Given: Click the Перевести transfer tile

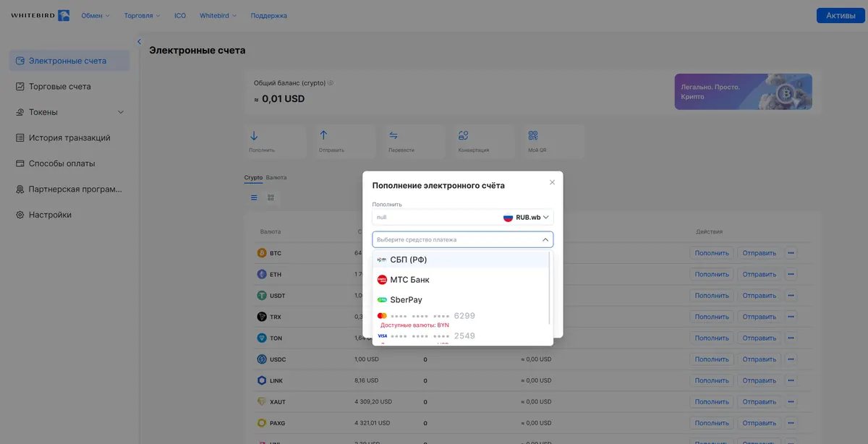Looking at the screenshot, I should point(414,142).
